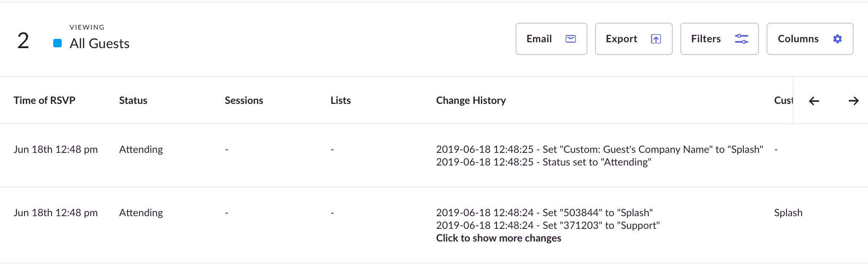Expand Click to show more changes
This screenshot has width=868, height=266.
point(499,238)
